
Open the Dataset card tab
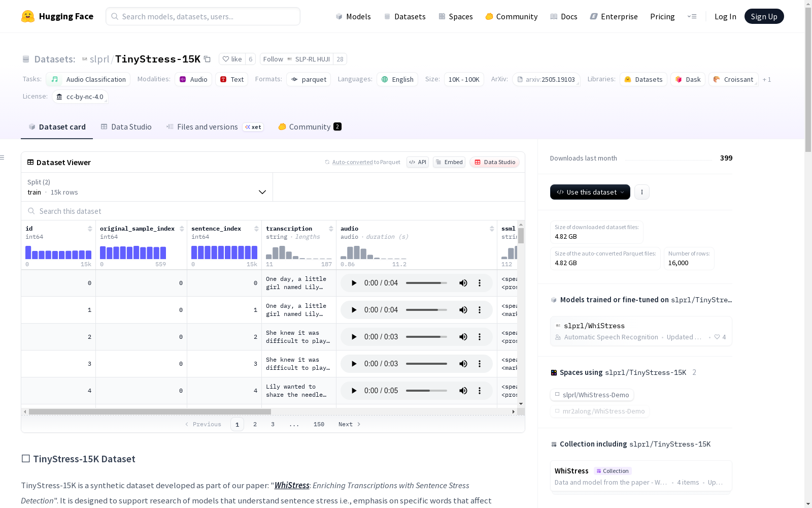click(57, 127)
